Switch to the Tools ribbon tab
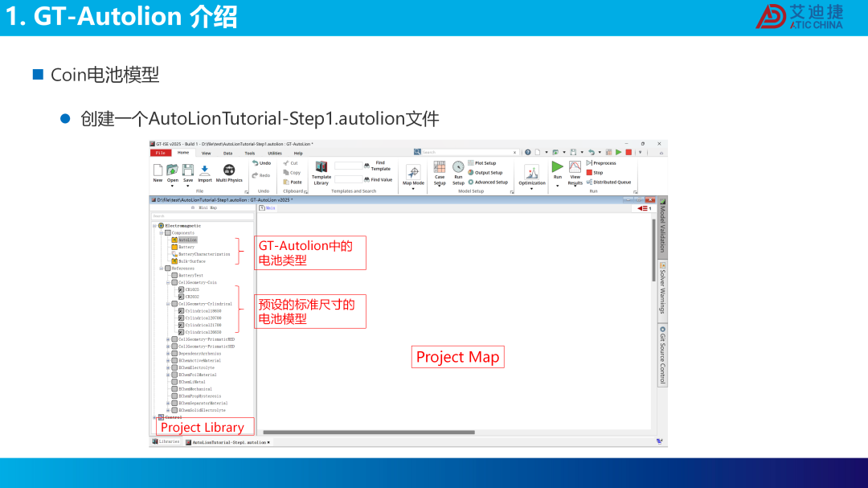Image resolution: width=868 pixels, height=488 pixels. point(250,154)
